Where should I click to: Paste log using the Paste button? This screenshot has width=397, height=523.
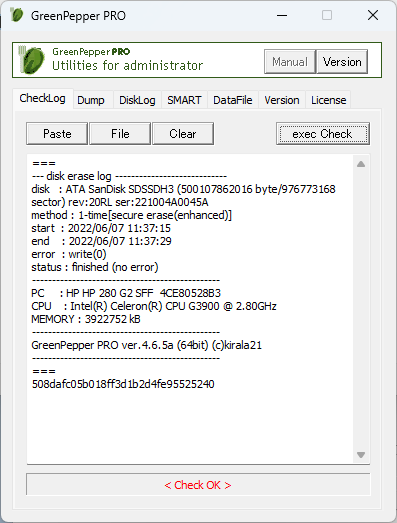pos(57,134)
